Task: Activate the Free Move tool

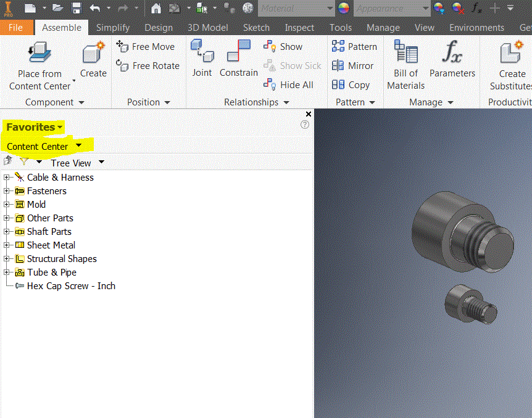Action: [x=146, y=46]
